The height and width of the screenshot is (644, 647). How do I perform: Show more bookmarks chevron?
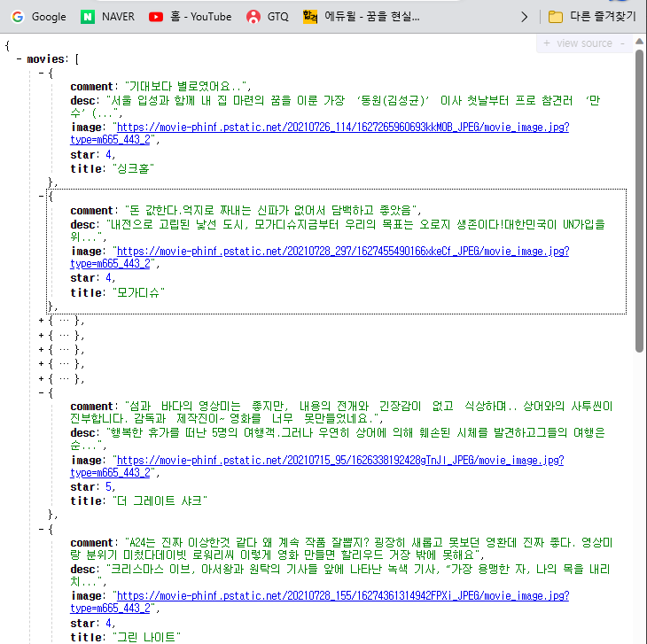tap(524, 17)
